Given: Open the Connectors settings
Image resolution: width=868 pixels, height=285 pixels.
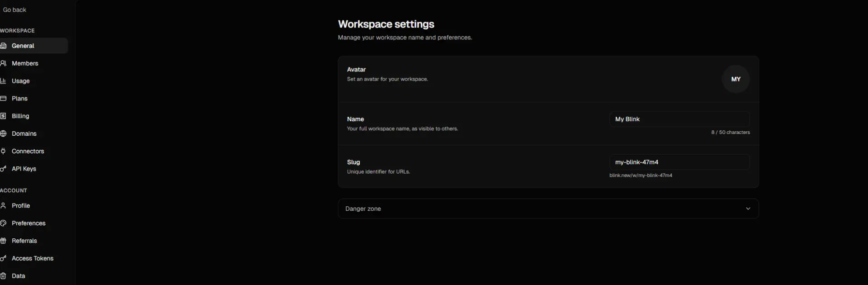Looking at the screenshot, I should coord(34,151).
